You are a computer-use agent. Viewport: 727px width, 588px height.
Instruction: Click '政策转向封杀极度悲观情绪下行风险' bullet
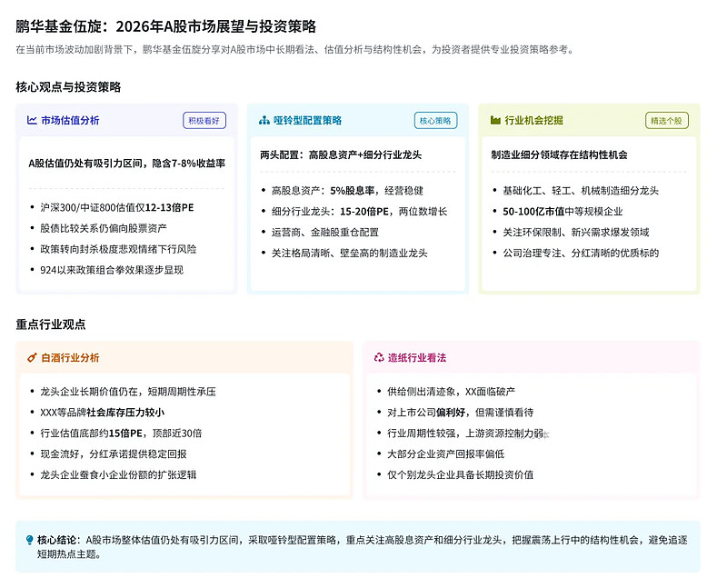[x=118, y=249]
